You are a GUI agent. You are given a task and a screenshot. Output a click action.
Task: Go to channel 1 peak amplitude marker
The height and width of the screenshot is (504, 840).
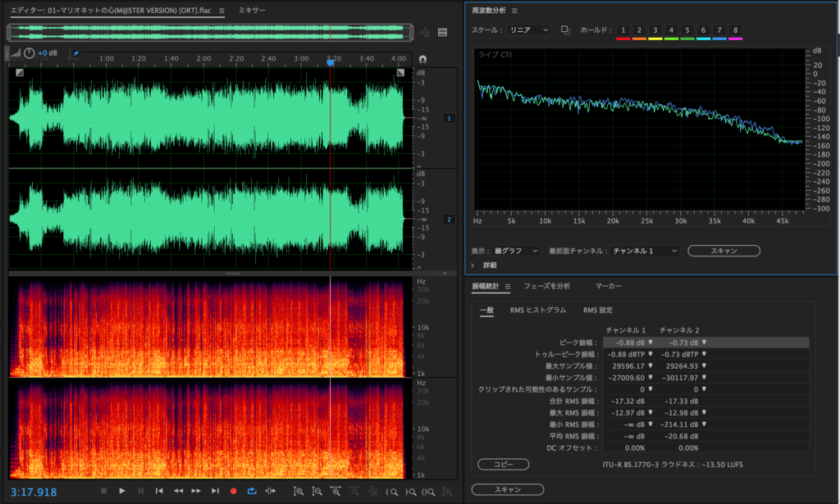pos(651,343)
